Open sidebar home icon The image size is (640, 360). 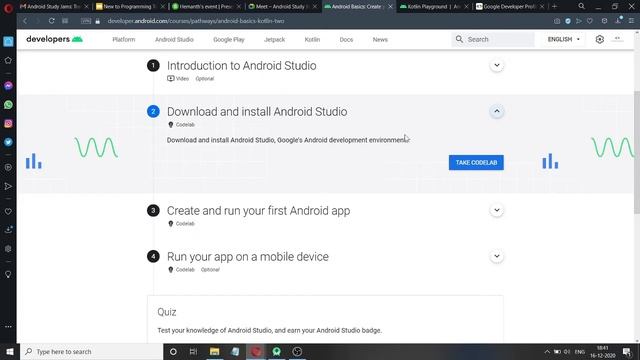click(8, 42)
